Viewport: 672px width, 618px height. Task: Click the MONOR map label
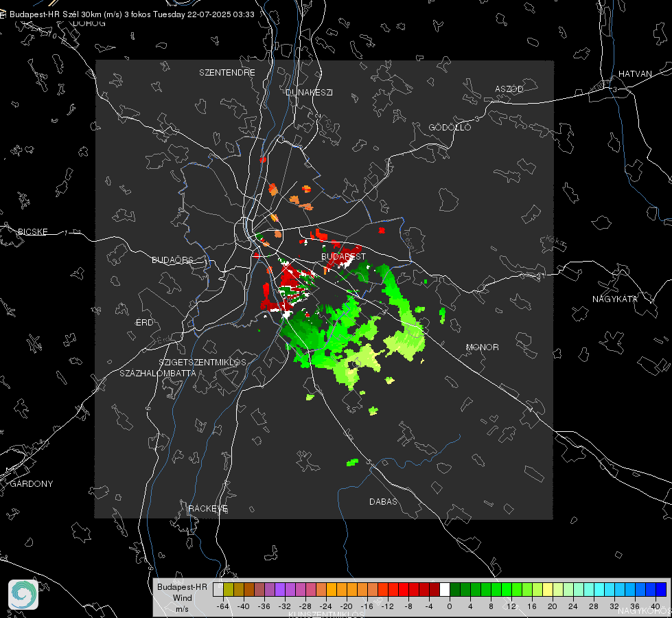pos(482,347)
